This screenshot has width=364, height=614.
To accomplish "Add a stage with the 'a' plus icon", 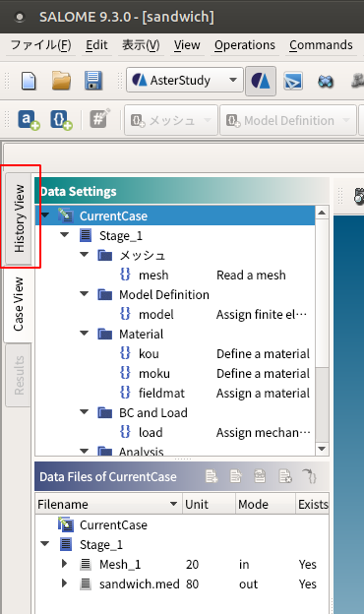I will point(29,120).
